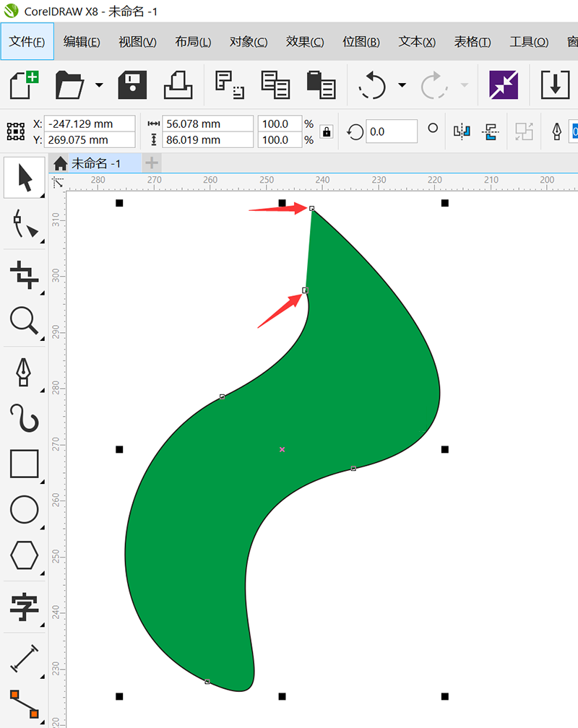Select the Parallel Dimension tool
The image size is (578, 728).
(24, 659)
